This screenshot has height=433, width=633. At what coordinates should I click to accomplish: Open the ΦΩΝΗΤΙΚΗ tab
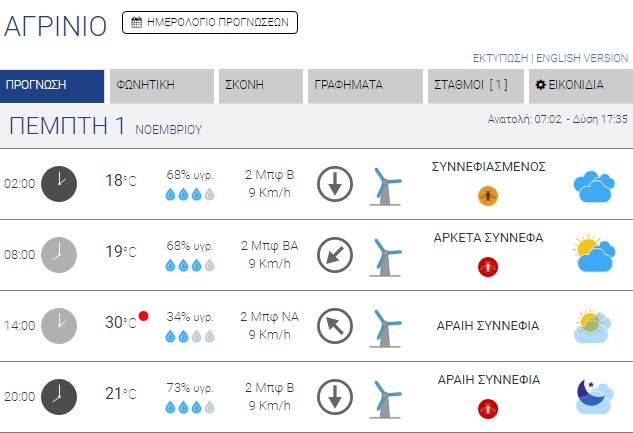[162, 85]
